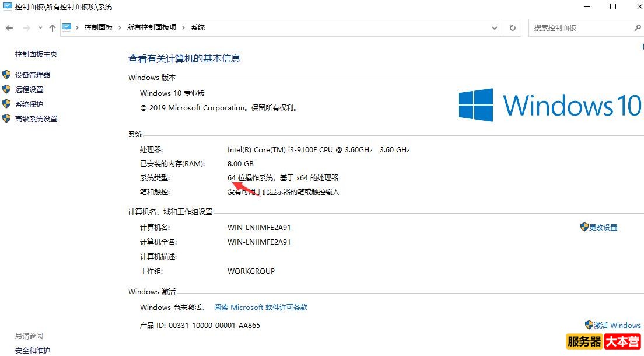Open the address bar history dropdown
Image resolution: width=644 pixels, height=356 pixels.
click(x=495, y=28)
